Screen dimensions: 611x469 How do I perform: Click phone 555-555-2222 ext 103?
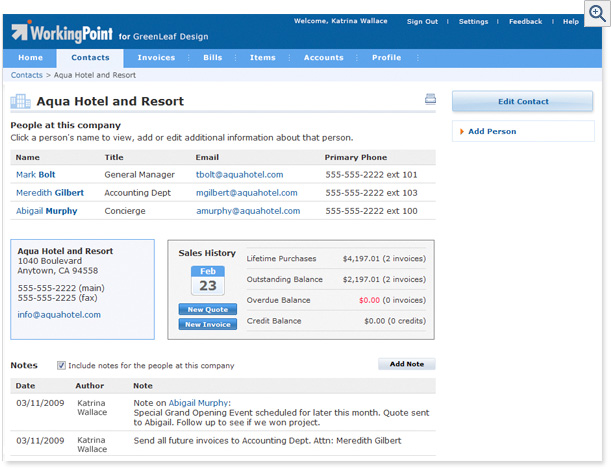(x=371, y=193)
